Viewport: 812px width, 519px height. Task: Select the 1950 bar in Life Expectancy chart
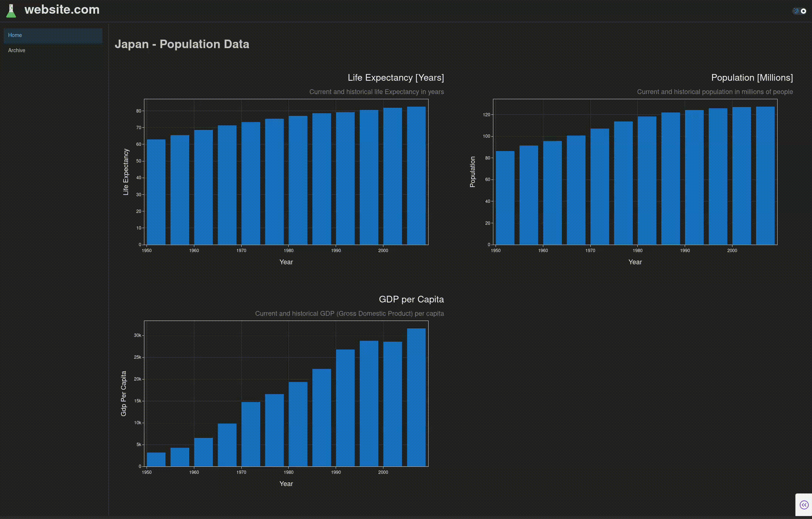point(156,192)
